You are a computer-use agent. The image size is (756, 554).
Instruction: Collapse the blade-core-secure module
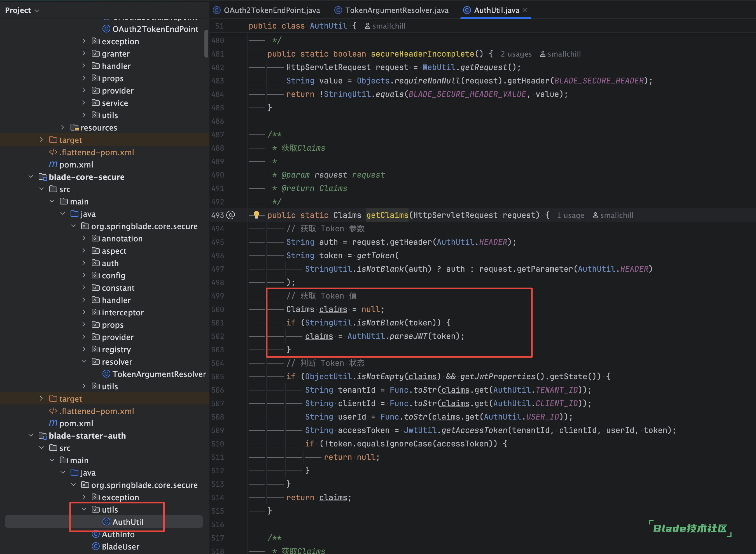[31, 177]
